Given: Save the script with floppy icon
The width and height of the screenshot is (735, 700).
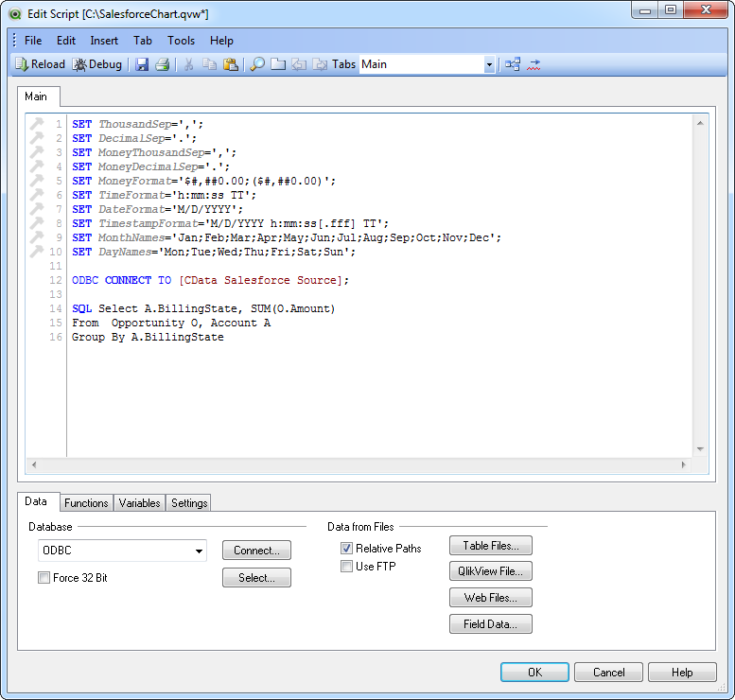Looking at the screenshot, I should 142,64.
